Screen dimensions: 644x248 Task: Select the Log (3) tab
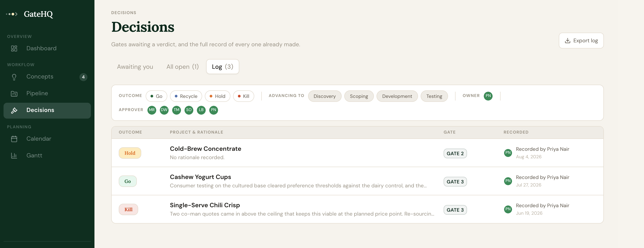point(222,67)
